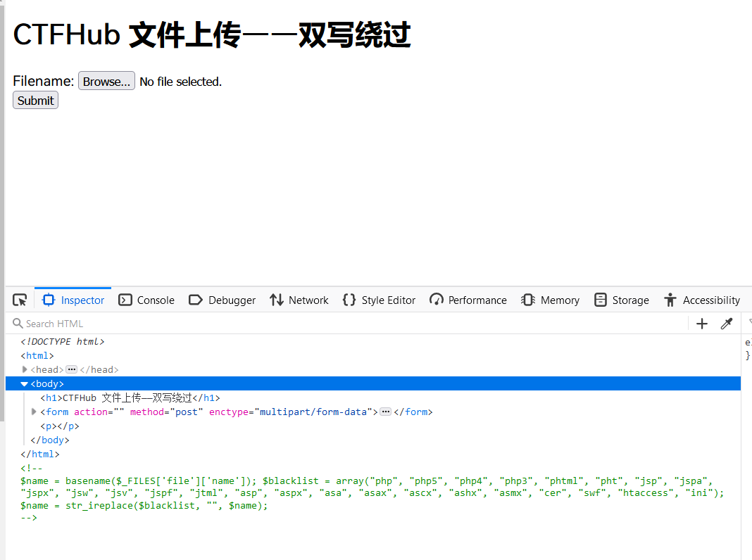Click the $blacklist array comment text
This screenshot has width=752, height=560.
coord(372,487)
